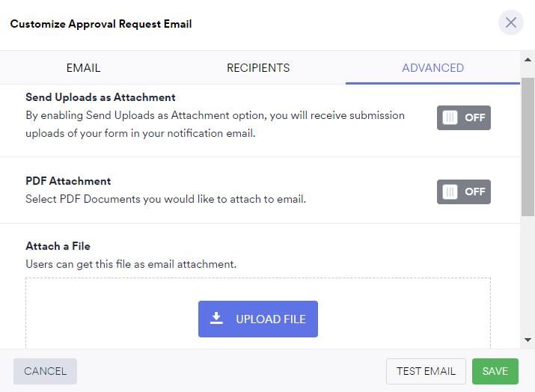This screenshot has width=535, height=392.
Task: Click the CANCEL button
Action: [x=45, y=371]
